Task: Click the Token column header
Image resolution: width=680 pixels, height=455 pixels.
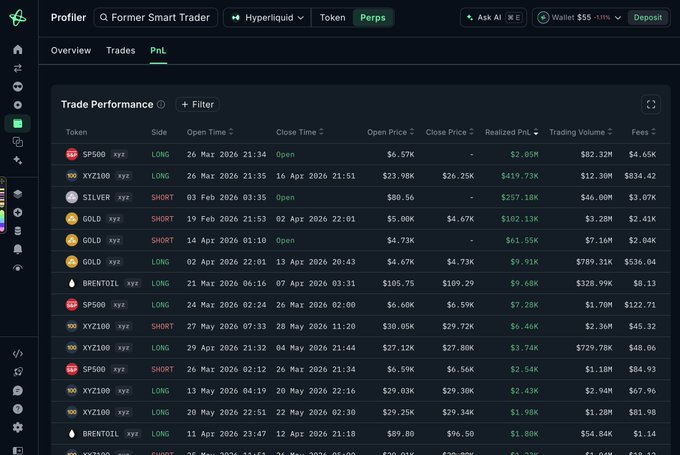Action: 76,132
